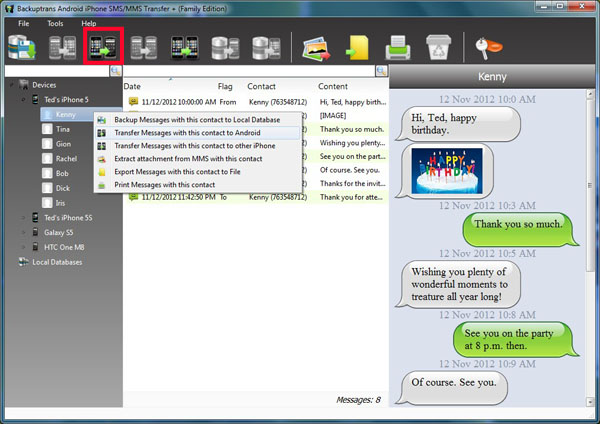Click the recycle bin delete toolbar icon
This screenshot has width=600, height=424.
coord(439,47)
